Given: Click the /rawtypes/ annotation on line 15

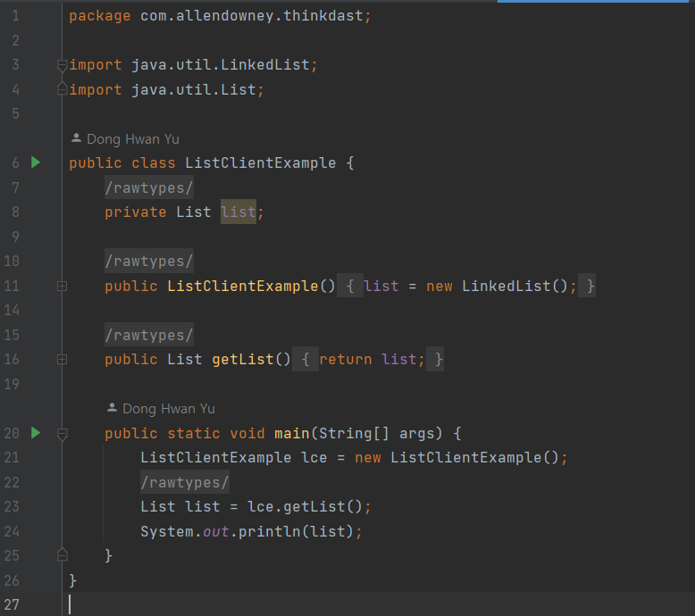Looking at the screenshot, I should click(x=149, y=336).
